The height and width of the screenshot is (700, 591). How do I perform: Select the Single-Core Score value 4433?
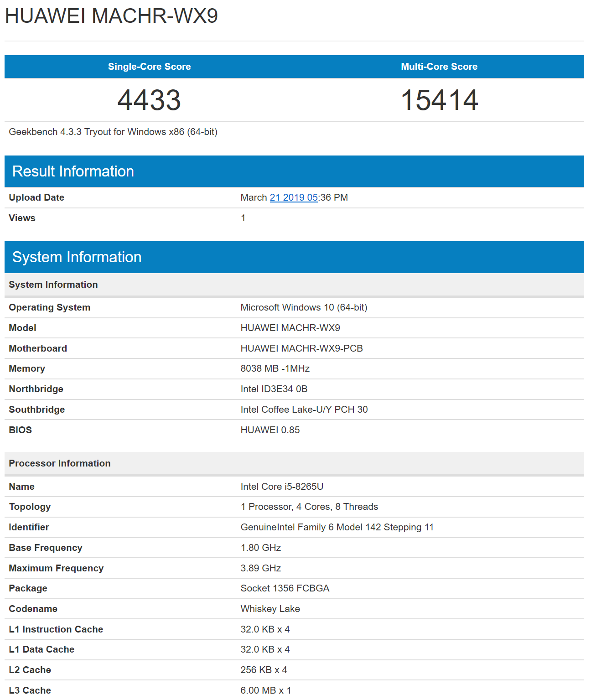pos(149,100)
